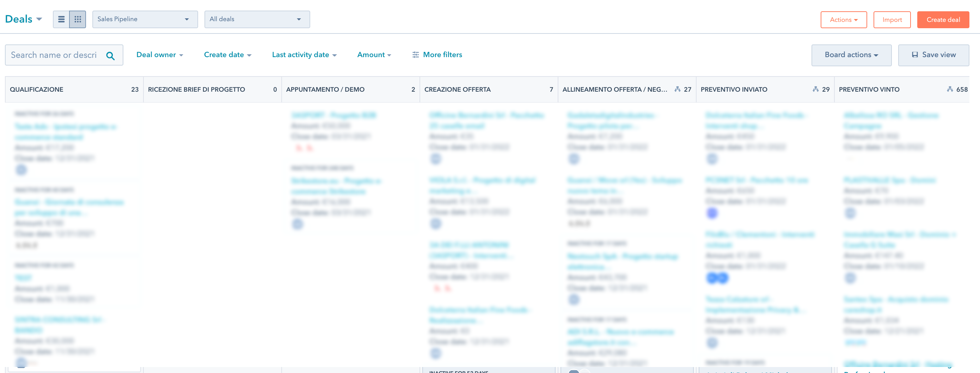Click the Save view floppy icon

(x=915, y=55)
